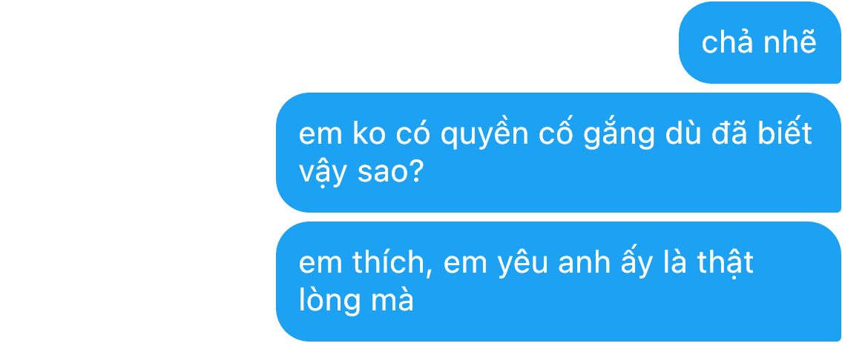Select the 'chả nhẽ' message bubble
The image size is (868, 346).
[760, 42]
